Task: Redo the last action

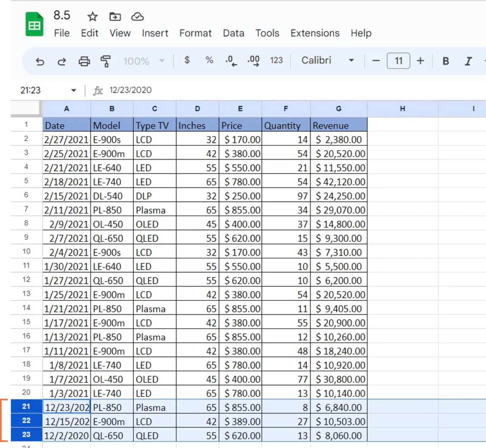Action: (62, 61)
